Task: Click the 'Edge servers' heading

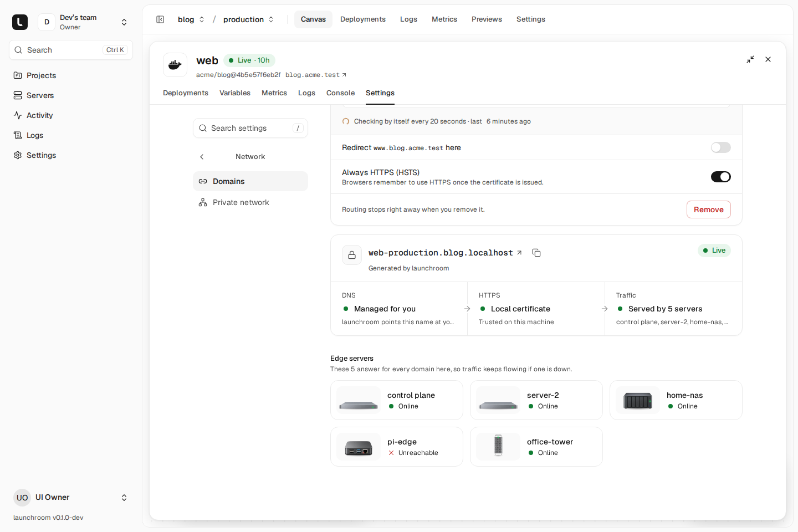Action: pyautogui.click(x=352, y=359)
